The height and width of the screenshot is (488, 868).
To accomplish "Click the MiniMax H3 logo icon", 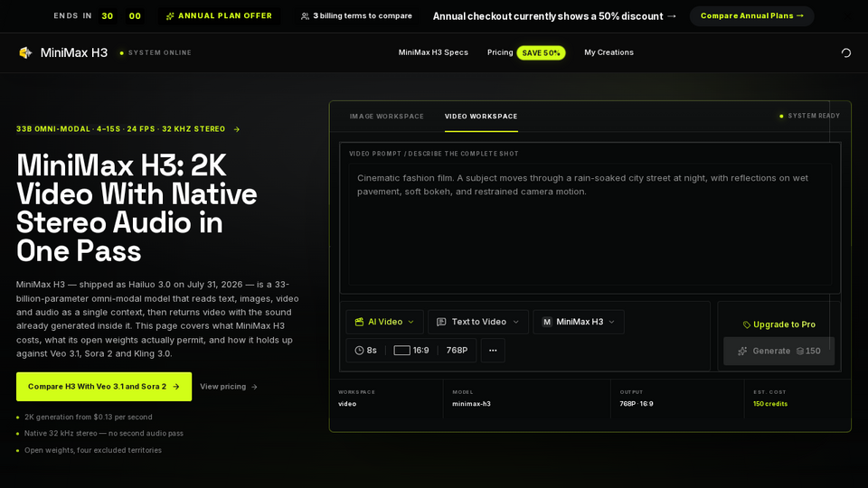I will point(25,52).
